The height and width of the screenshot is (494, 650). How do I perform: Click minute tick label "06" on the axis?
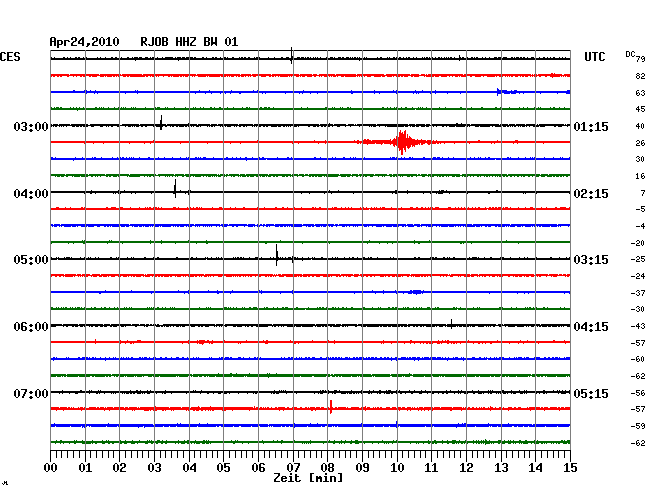tap(258, 468)
